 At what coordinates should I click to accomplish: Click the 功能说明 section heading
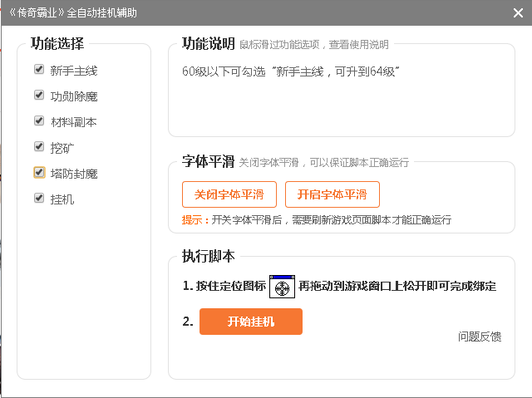pyautogui.click(x=208, y=43)
